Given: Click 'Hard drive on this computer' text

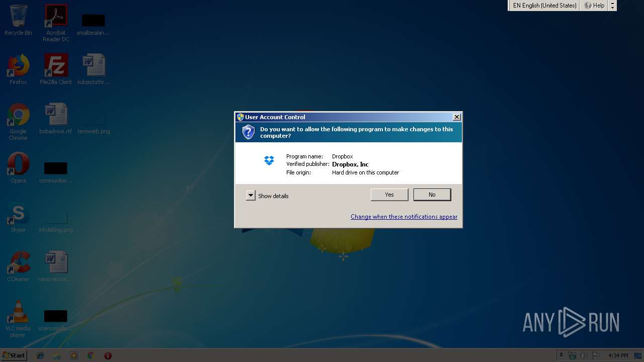Looking at the screenshot, I should click(365, 172).
